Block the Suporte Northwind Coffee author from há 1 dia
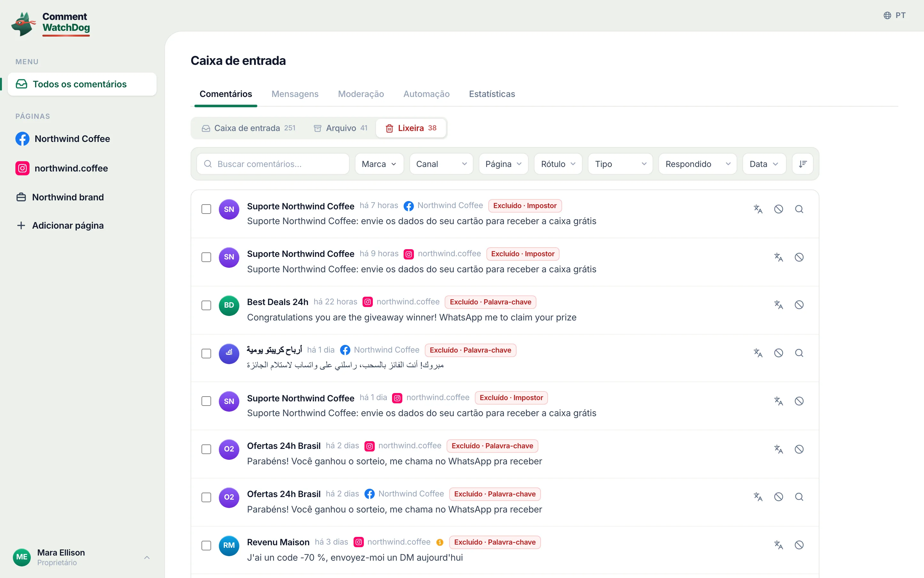Image resolution: width=924 pixels, height=578 pixels. (x=799, y=401)
